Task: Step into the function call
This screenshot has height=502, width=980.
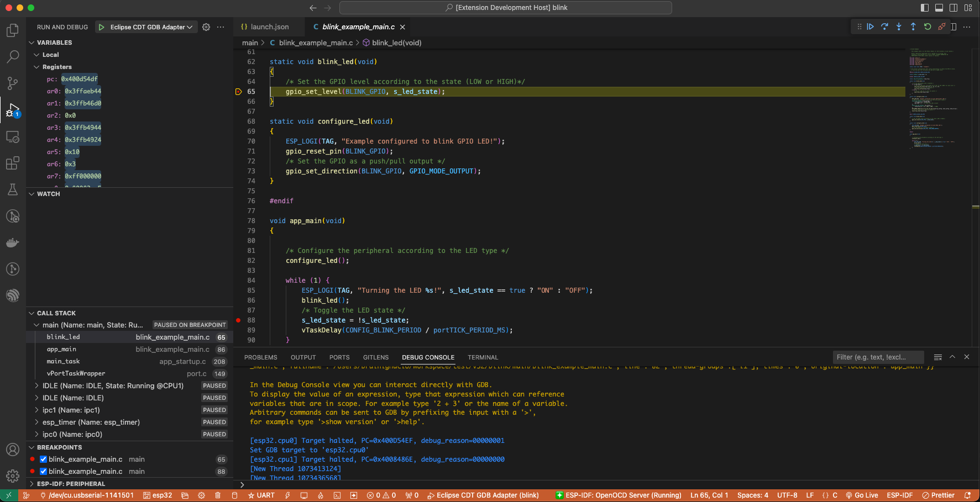Action: point(899,26)
